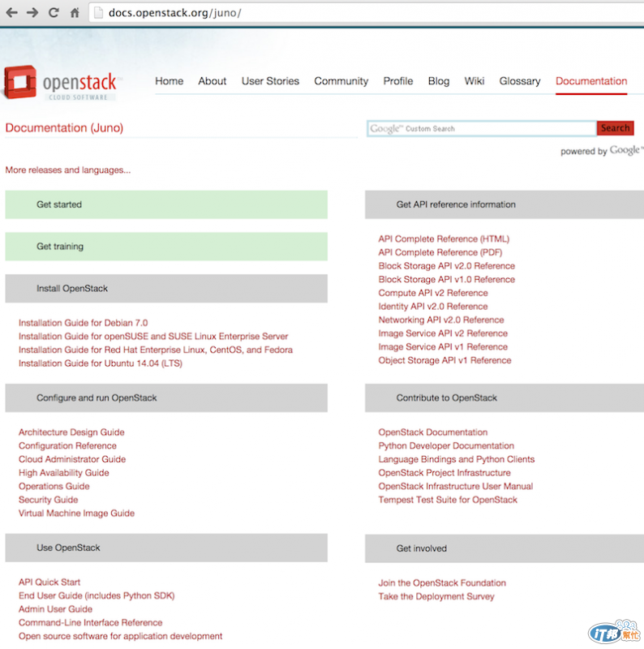This screenshot has width=644, height=649.
Task: Open Installation Guide for Debian 7.0
Action: point(84,323)
